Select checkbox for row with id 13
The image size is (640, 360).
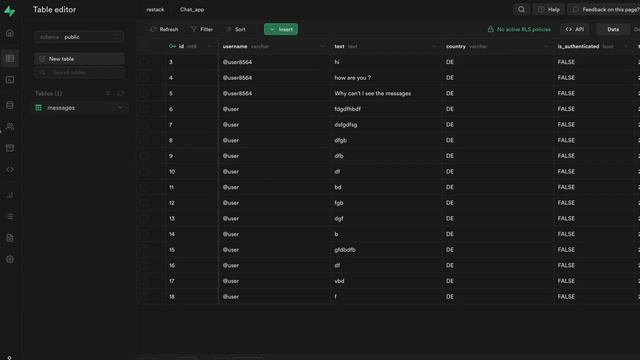(x=144, y=218)
